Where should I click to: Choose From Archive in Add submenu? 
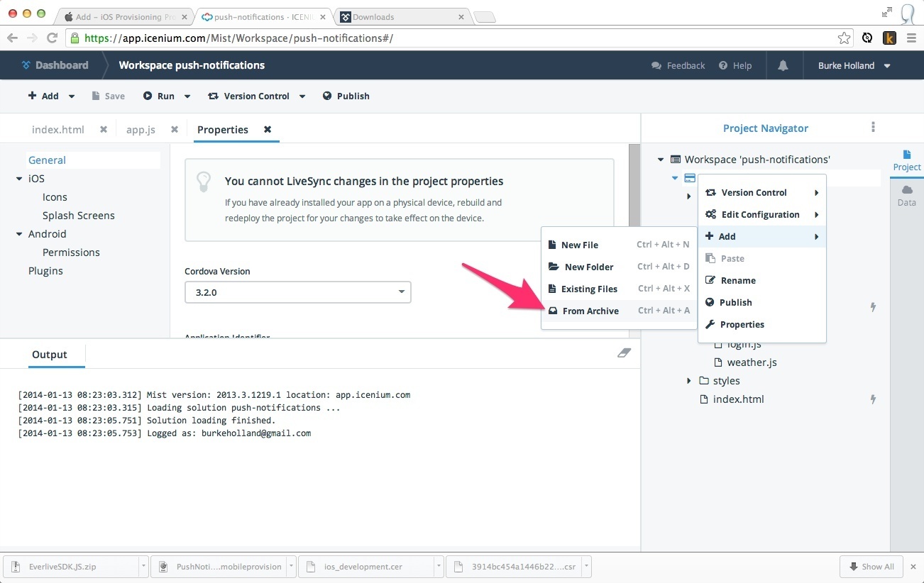(590, 311)
